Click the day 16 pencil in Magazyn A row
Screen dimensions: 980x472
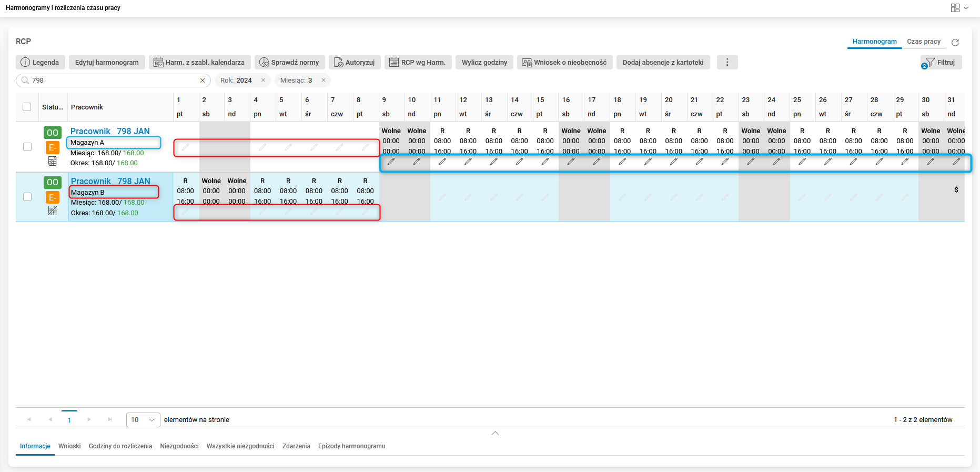[x=571, y=162]
